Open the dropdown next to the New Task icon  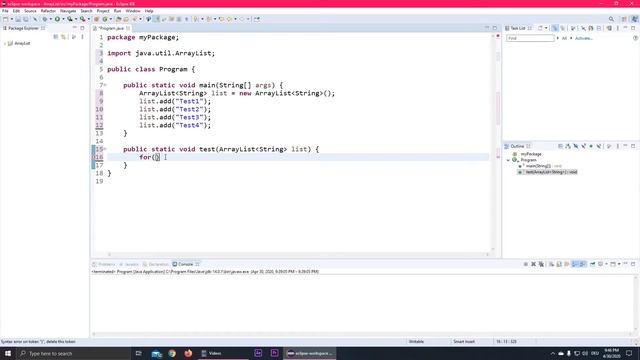tap(546, 28)
